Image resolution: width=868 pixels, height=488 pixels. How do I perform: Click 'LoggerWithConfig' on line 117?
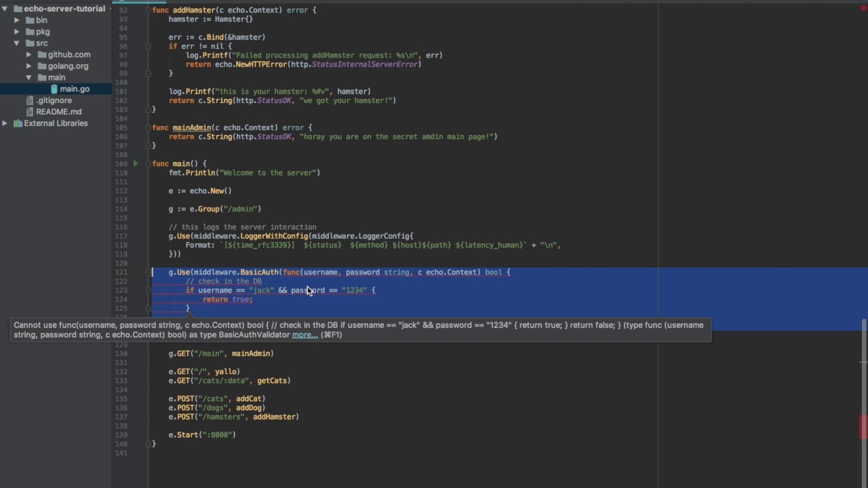(274, 236)
